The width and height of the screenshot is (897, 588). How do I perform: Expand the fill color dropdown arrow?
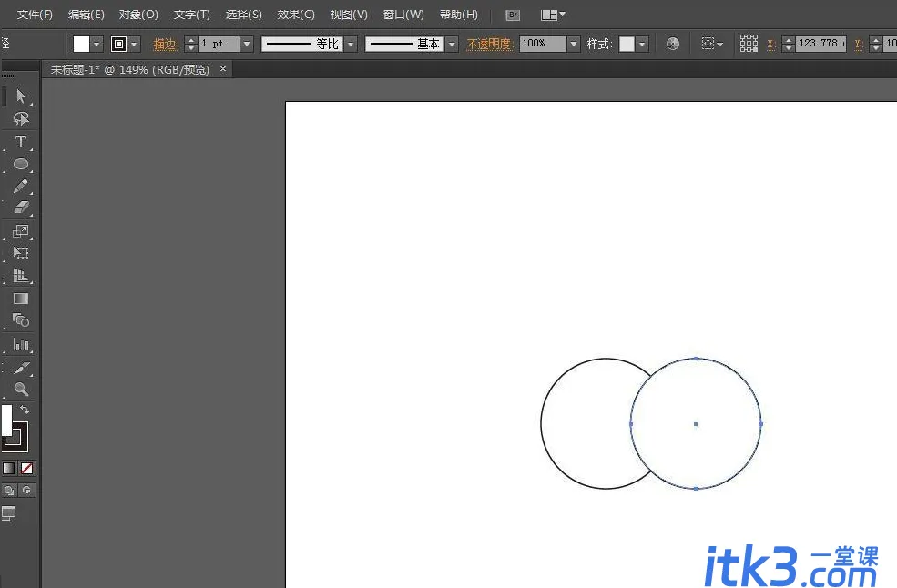(x=97, y=44)
